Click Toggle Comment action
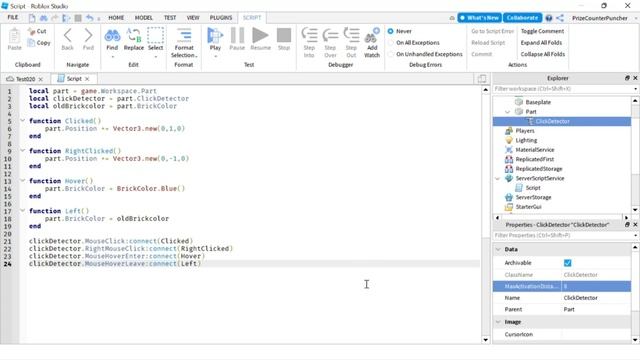640x360 pixels. click(x=542, y=31)
